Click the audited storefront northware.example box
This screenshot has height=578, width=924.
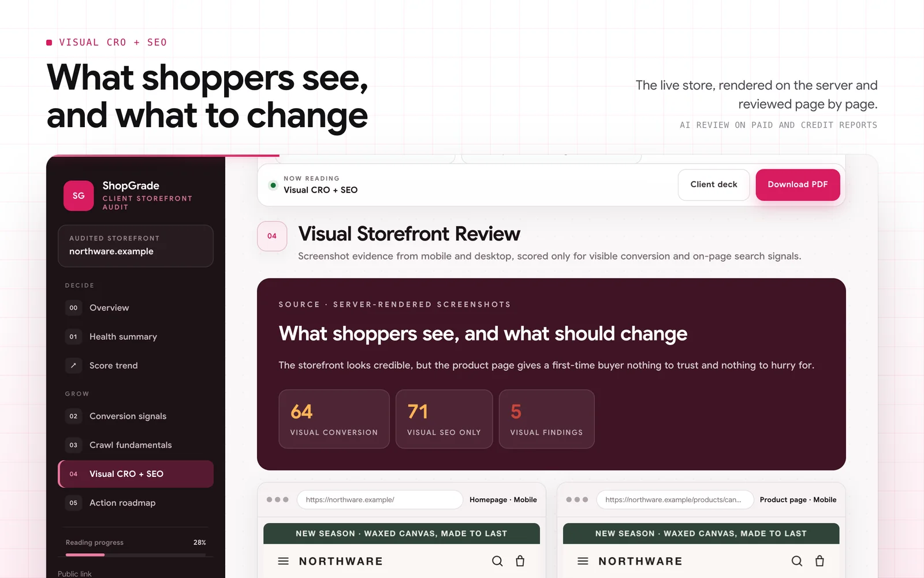point(136,246)
